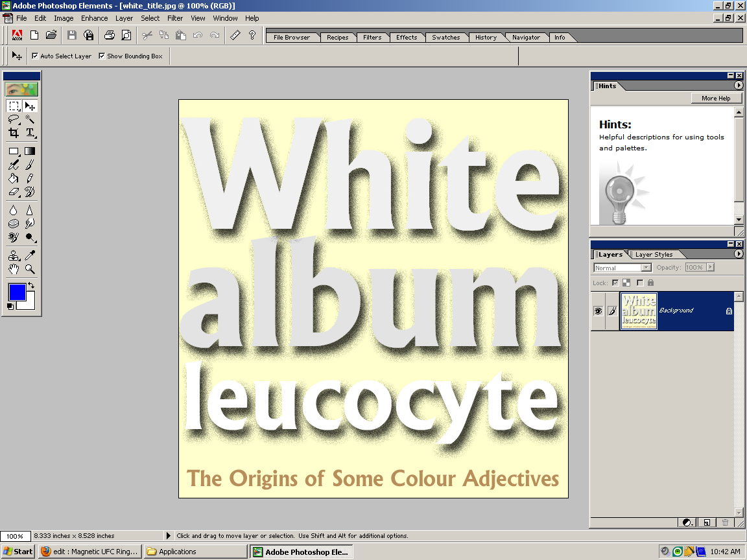This screenshot has width=747, height=560.
Task: Toggle the lock transparent pixels checkbox
Action: coord(615,283)
